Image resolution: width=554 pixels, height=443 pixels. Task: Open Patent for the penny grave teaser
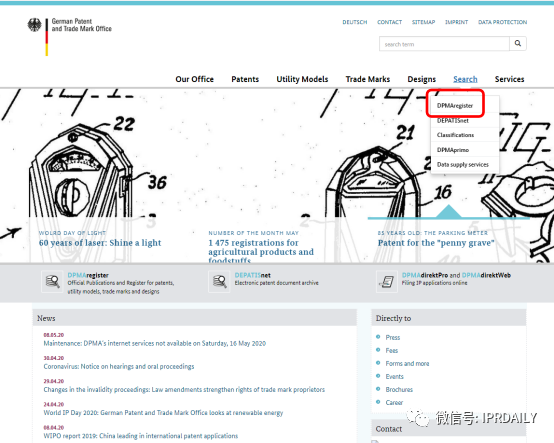(436, 243)
